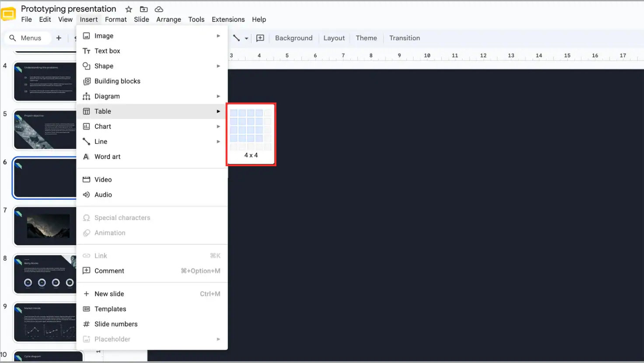Click the Background button
The width and height of the screenshot is (644, 363).
[294, 38]
